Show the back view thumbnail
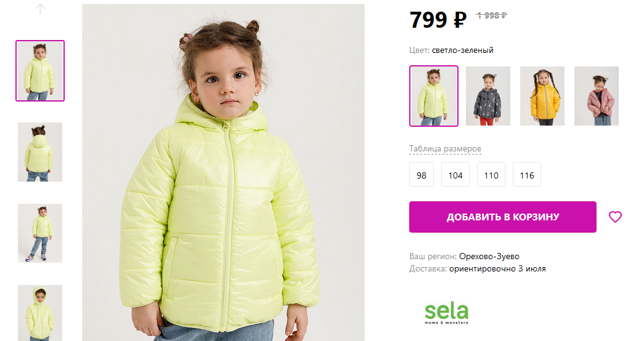644x341 pixels. (x=40, y=152)
